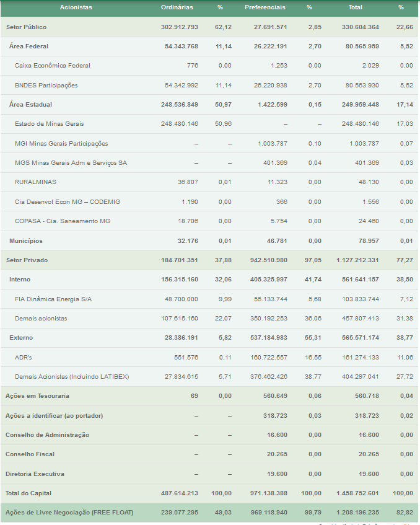Click the value 2.029 in Caixa Econômica row
420x525 pixels.
pos(370,66)
